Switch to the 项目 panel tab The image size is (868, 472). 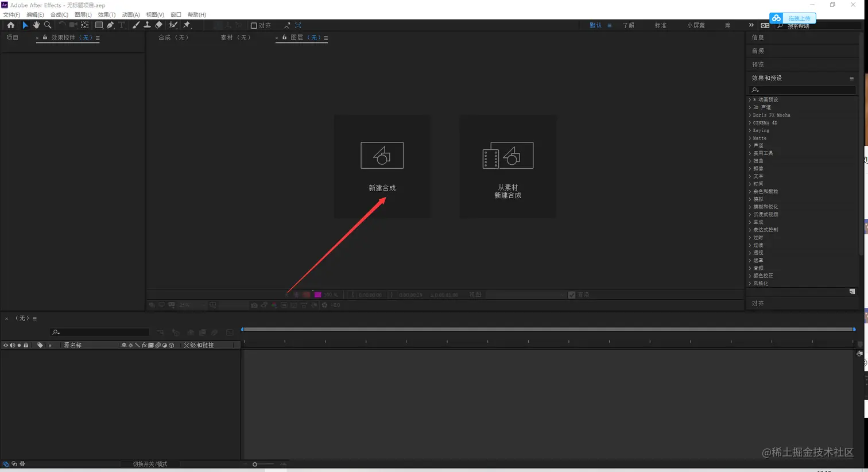[12, 37]
